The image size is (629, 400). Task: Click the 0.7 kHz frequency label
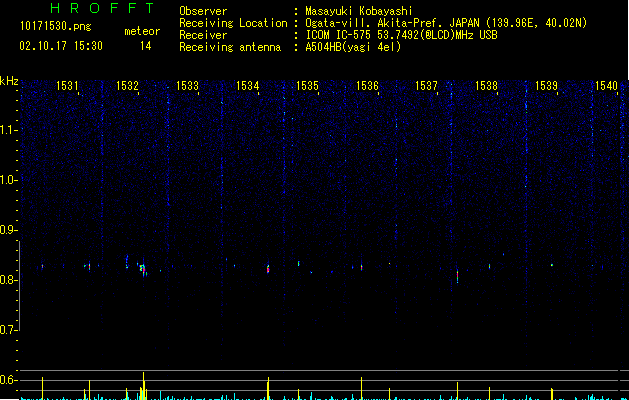pos(8,330)
